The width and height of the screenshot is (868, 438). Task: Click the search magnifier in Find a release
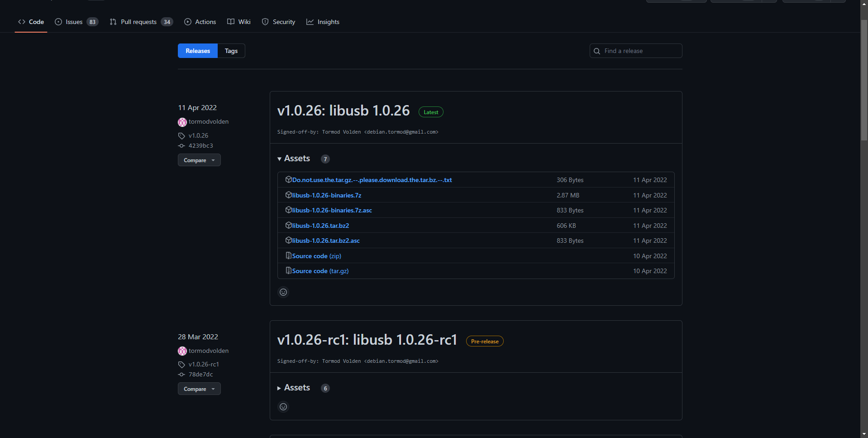coord(596,51)
